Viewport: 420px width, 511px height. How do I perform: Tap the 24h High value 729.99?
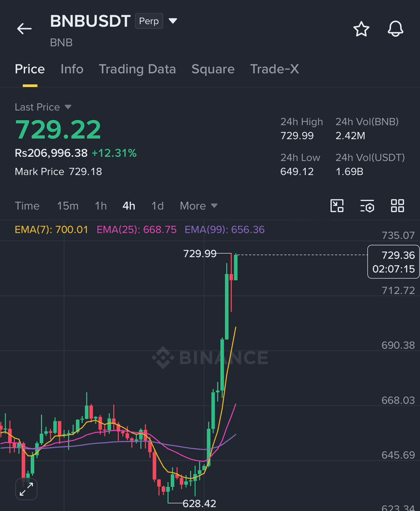click(x=297, y=135)
